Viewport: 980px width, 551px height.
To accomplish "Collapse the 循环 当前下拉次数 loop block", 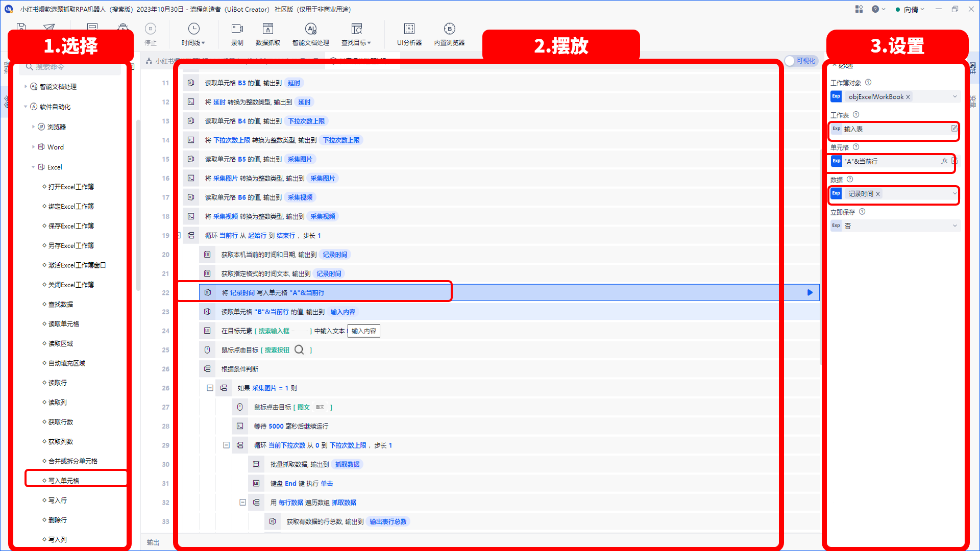I will pyautogui.click(x=226, y=445).
